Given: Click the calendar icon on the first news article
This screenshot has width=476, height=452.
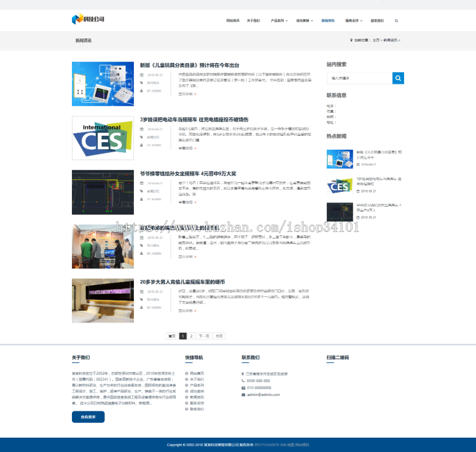Looking at the screenshot, I should tap(142, 75).
